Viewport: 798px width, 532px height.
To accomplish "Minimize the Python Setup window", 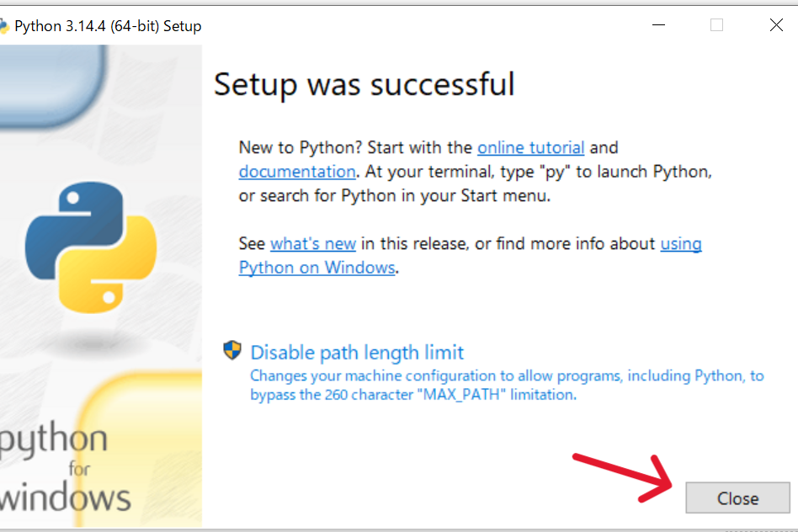I will 657,25.
